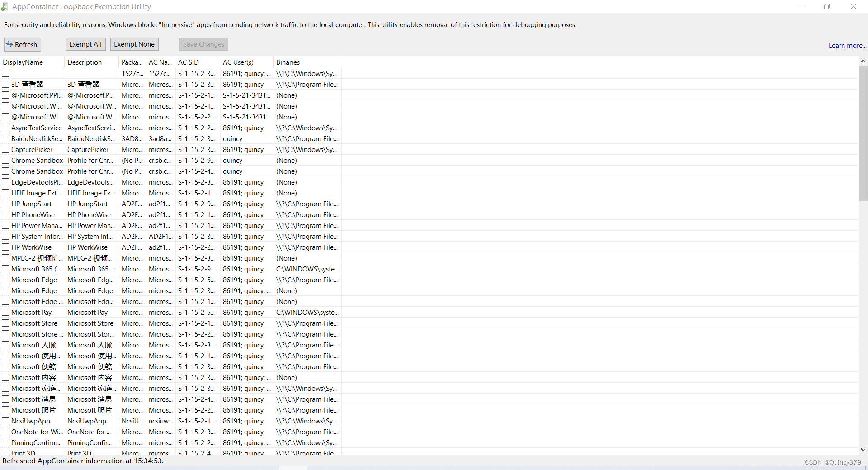
Task: Select the Microsoft 内容 description cell
Action: [x=90, y=378]
